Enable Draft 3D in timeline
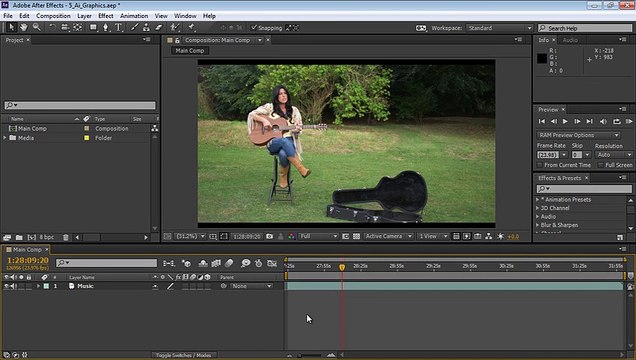636x360 pixels. tap(187, 264)
